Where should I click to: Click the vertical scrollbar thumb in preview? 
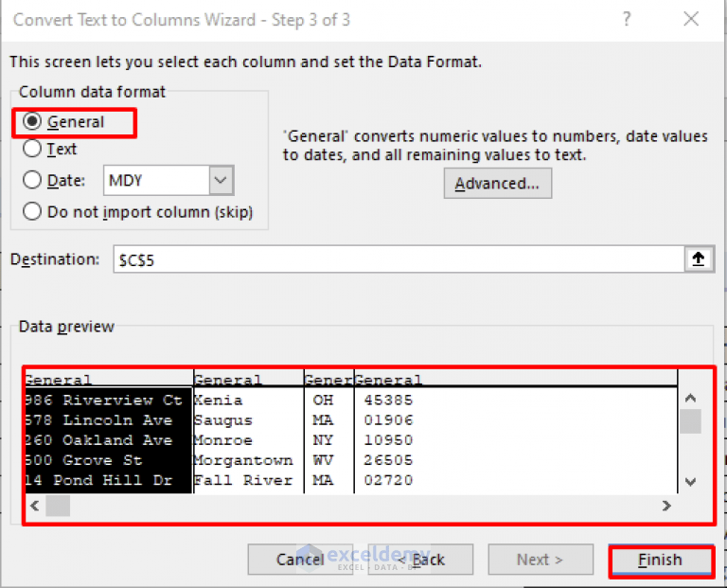pos(690,421)
